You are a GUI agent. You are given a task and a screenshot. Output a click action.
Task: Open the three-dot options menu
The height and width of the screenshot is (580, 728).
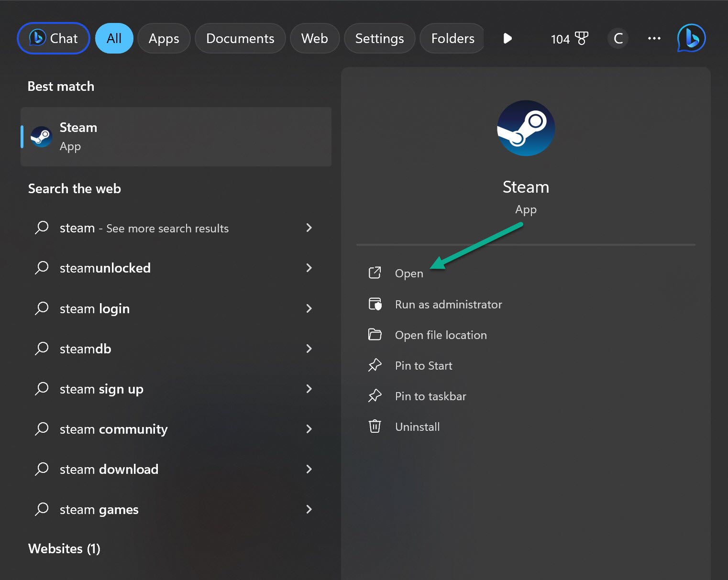pos(654,38)
